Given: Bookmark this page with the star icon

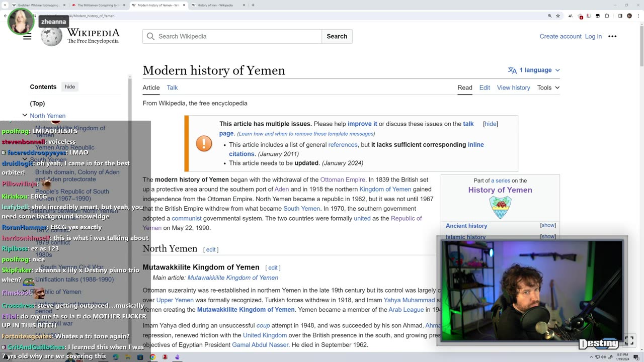Looking at the screenshot, I should (558, 16).
